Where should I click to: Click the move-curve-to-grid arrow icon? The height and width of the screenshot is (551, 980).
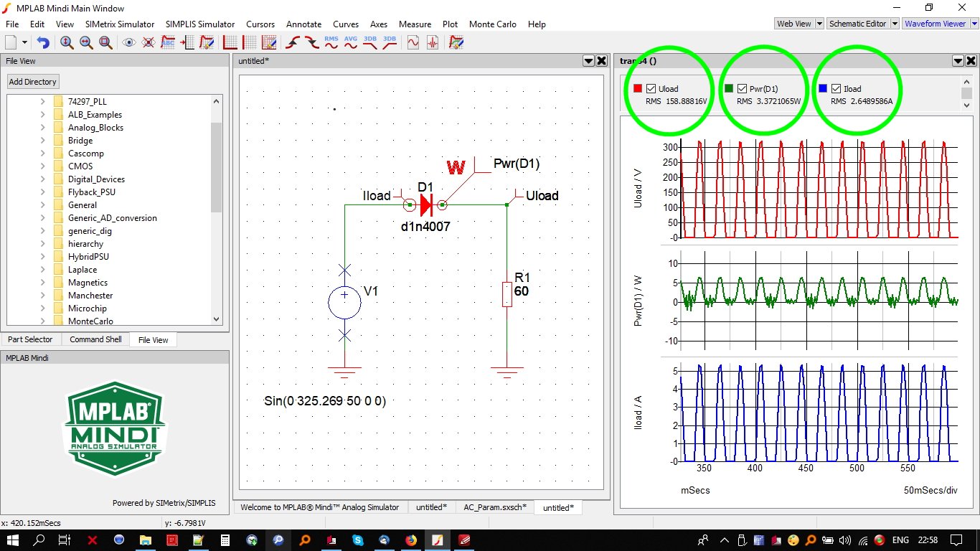[x=187, y=43]
